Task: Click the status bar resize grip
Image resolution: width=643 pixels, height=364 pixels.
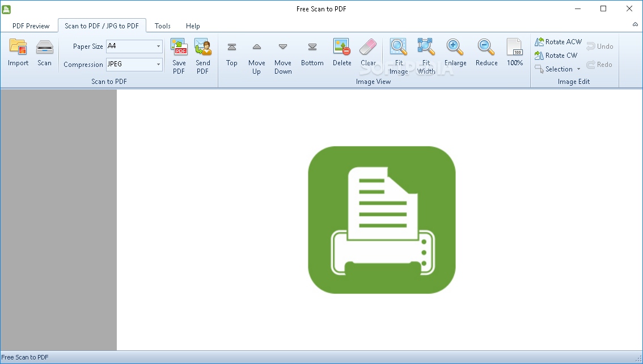Action: point(638,359)
